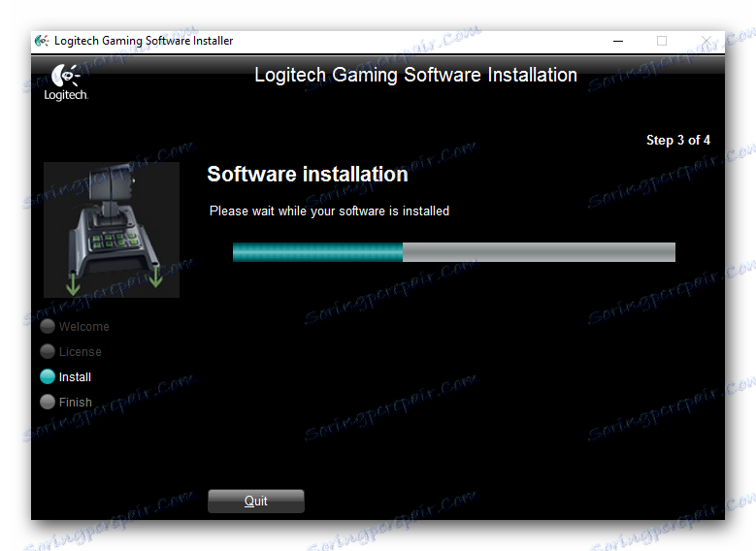Image resolution: width=756 pixels, height=551 pixels.
Task: Select the Finish step indicator
Action: 66,402
